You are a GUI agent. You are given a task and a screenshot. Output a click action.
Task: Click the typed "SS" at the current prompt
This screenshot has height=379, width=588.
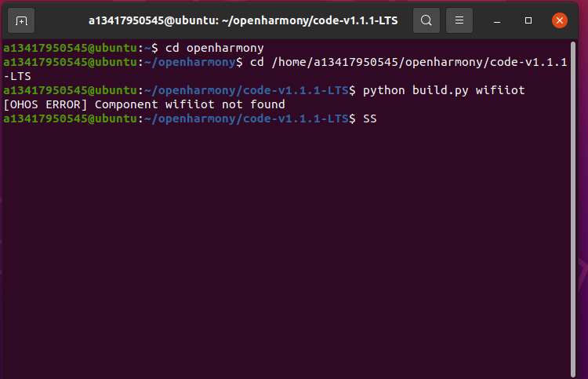point(370,118)
